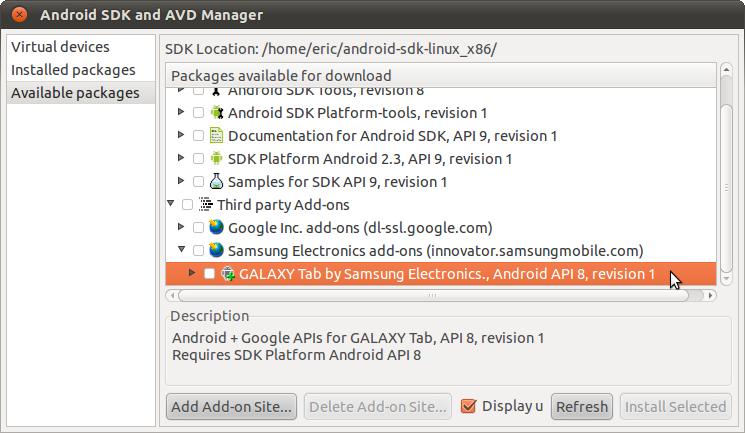Tick the SDK Platform Android 2.3 checkbox
Screen dimensions: 745x433
[198, 158]
